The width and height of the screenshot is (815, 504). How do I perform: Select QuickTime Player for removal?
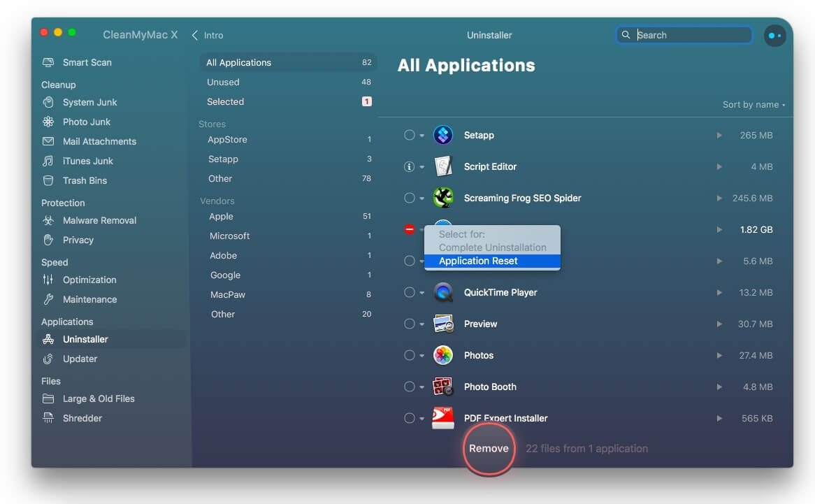tap(411, 292)
